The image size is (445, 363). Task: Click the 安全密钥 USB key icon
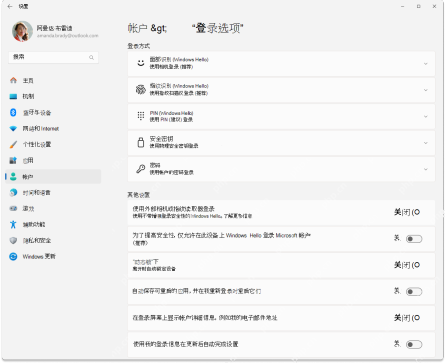tap(141, 142)
